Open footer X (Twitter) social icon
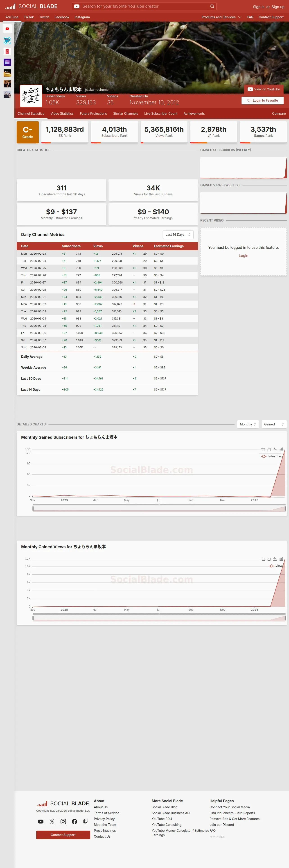Viewport: 289px width, 868px height. click(52, 822)
